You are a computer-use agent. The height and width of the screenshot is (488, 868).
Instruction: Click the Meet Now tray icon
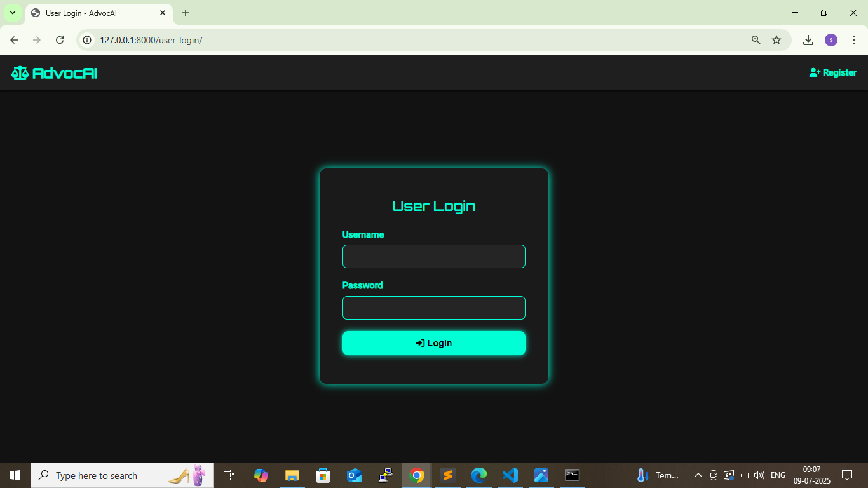click(x=714, y=475)
